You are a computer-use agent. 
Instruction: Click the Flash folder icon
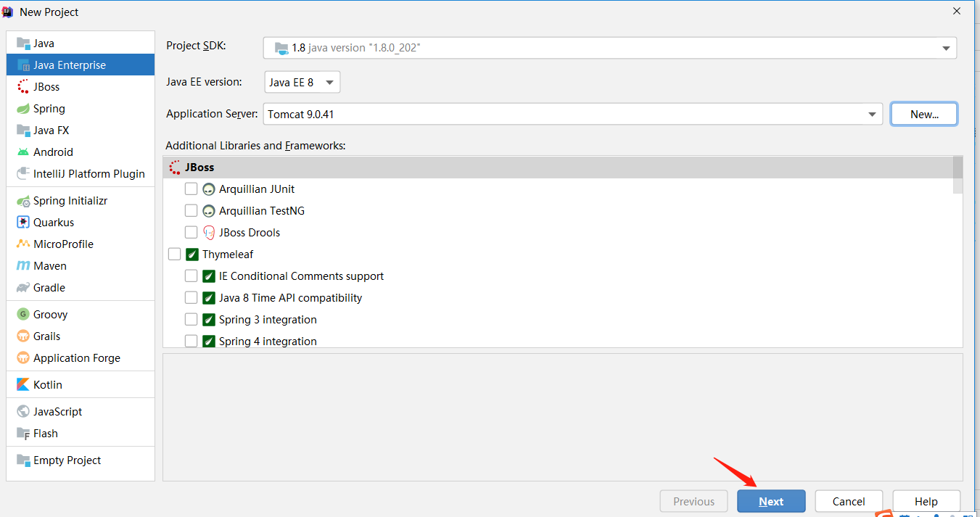[23, 434]
